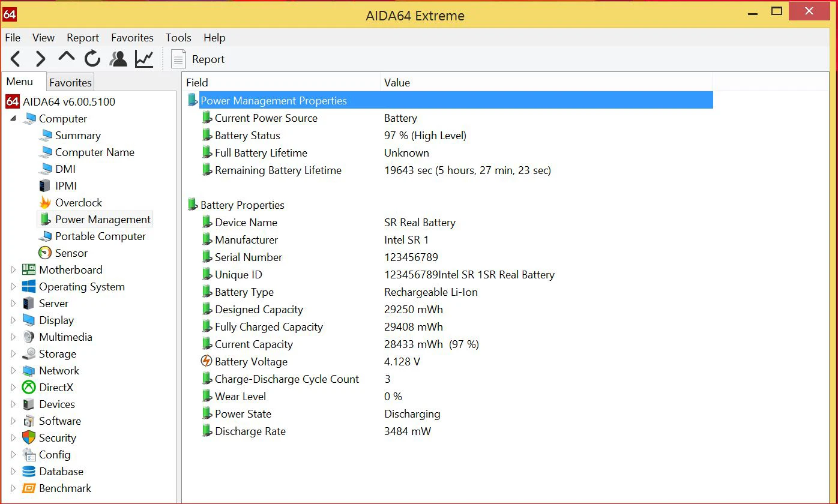838x504 pixels.
Task: Expand the Network tree node
Action: (13, 371)
